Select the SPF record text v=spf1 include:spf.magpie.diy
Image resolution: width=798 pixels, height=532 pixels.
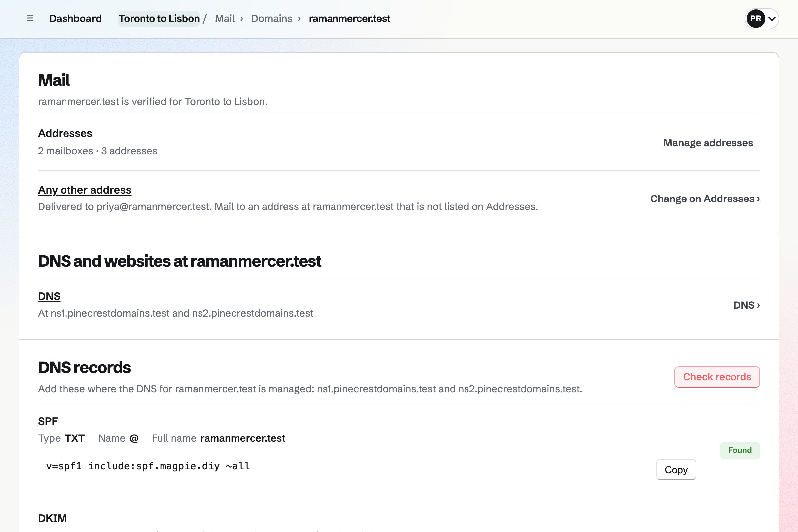pyautogui.click(x=148, y=466)
